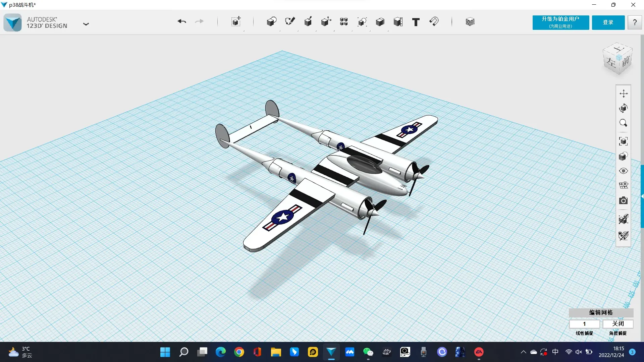Image resolution: width=644 pixels, height=362 pixels.
Task: Select the Pan navigation tool
Action: pyautogui.click(x=624, y=94)
